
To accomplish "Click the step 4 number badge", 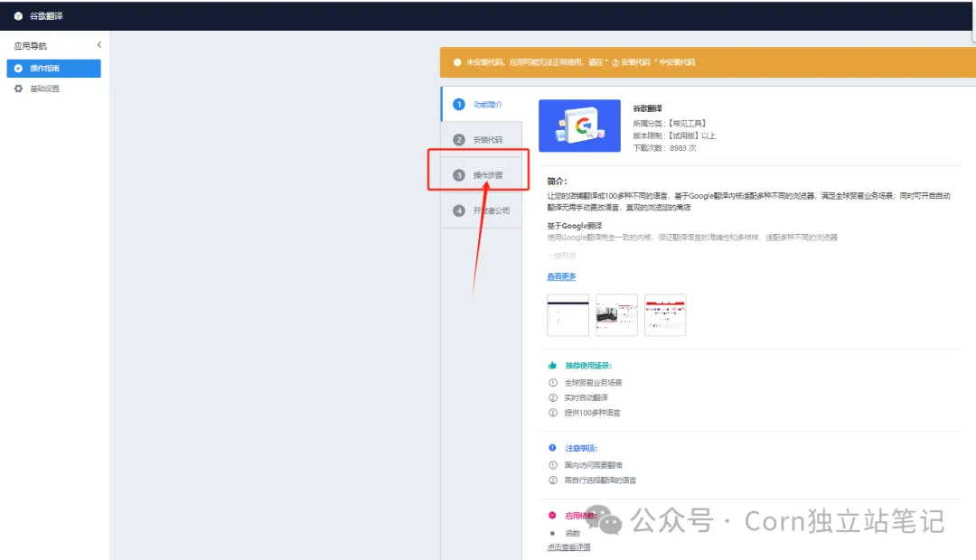I will pos(459,210).
